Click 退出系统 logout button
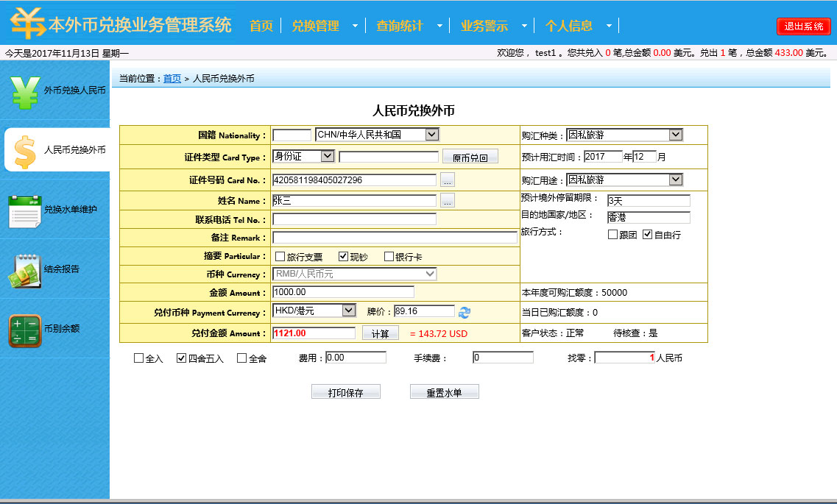This screenshot has height=504, width=837. click(804, 26)
